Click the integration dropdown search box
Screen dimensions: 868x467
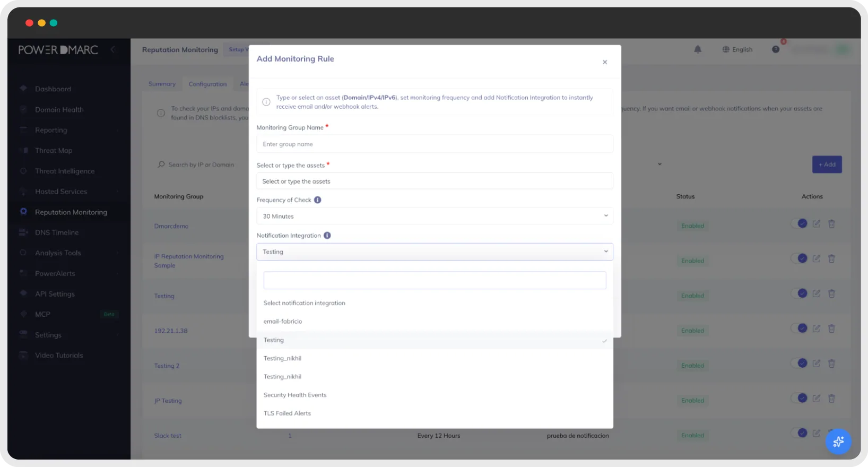click(435, 280)
